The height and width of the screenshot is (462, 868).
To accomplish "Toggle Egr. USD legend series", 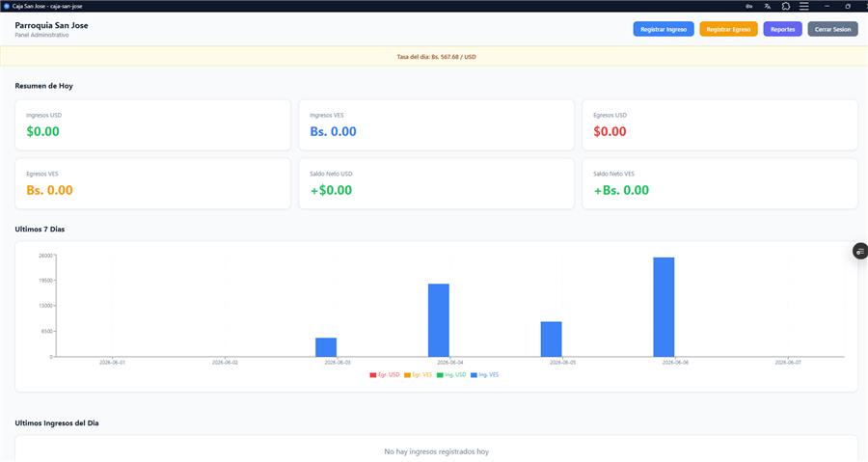I will coord(385,375).
